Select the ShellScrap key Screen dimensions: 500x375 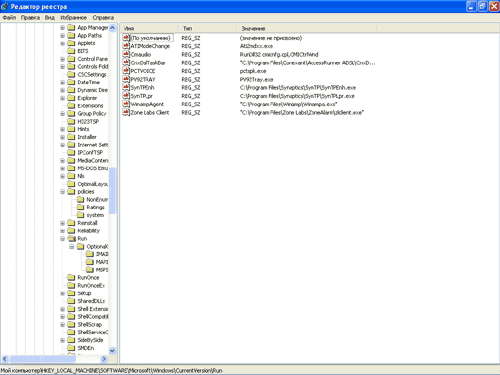[x=90, y=325]
